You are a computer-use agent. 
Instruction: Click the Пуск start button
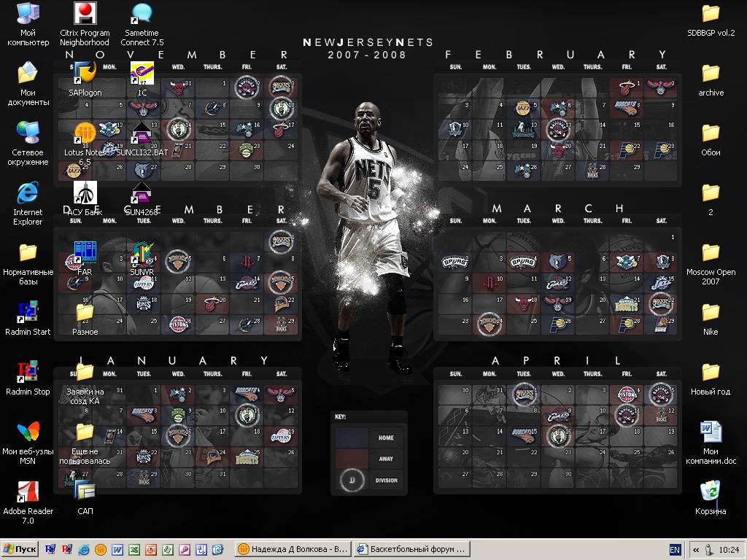[x=20, y=549]
